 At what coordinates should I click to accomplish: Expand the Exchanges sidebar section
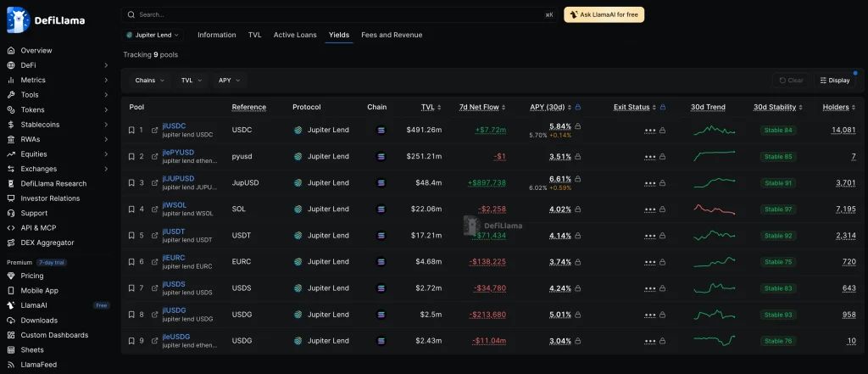pyautogui.click(x=106, y=169)
